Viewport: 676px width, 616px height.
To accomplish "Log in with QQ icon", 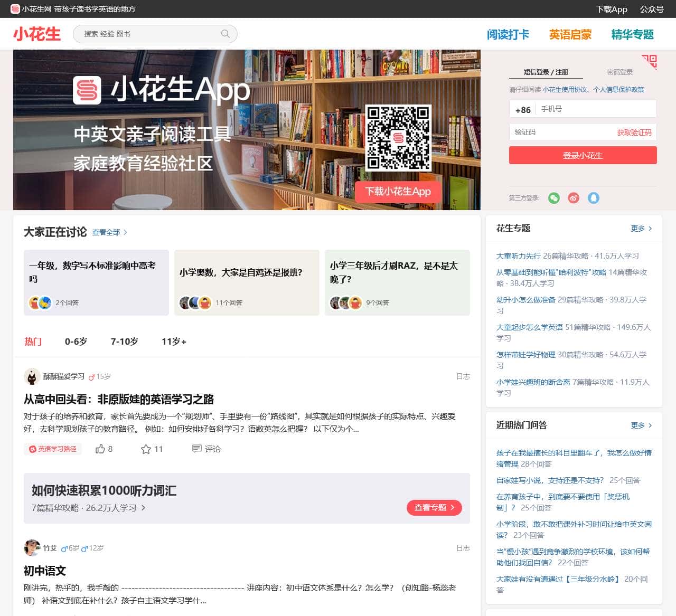I will (594, 198).
